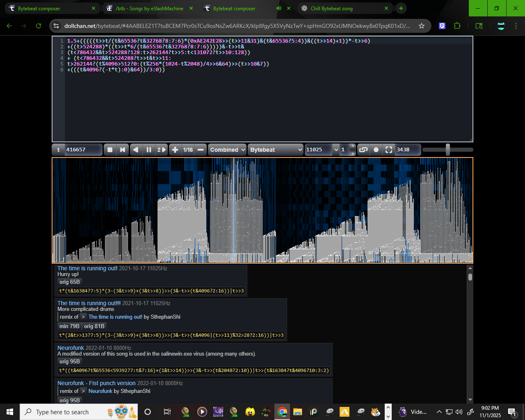Click the plus scale-up icon
Viewport: 525px width, 420px height.
tap(175, 150)
